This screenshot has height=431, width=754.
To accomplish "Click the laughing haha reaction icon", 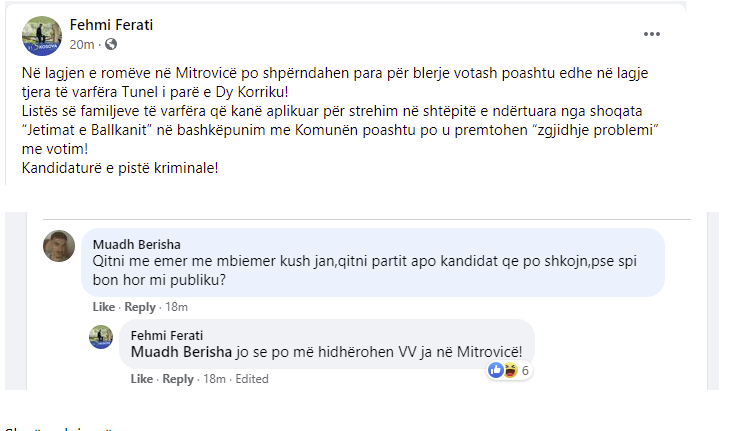I will pyautogui.click(x=510, y=370).
